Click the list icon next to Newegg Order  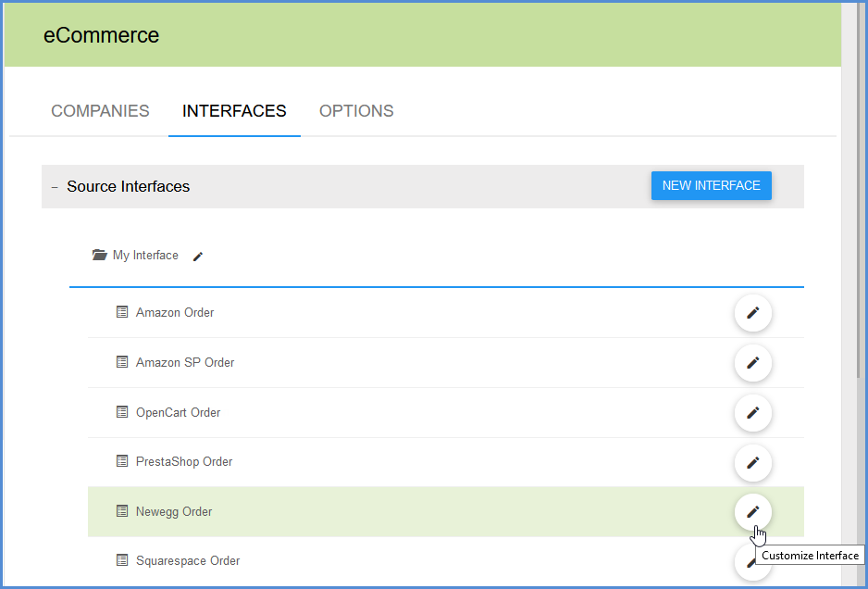(x=122, y=511)
